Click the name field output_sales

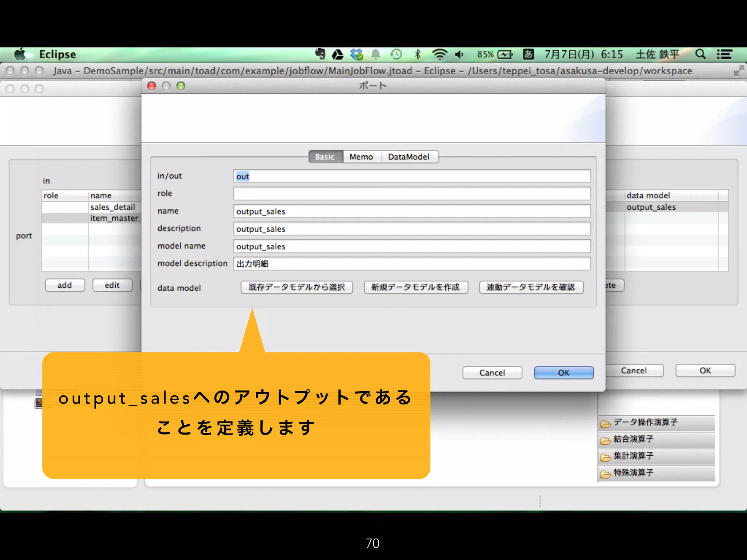(412, 211)
